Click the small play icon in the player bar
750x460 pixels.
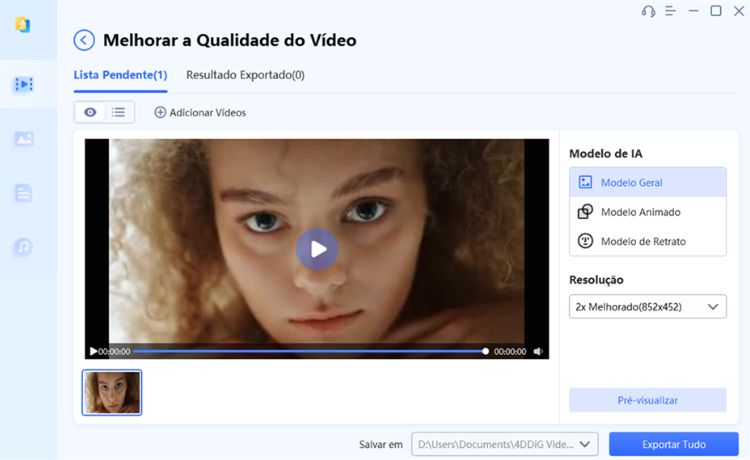(x=93, y=351)
